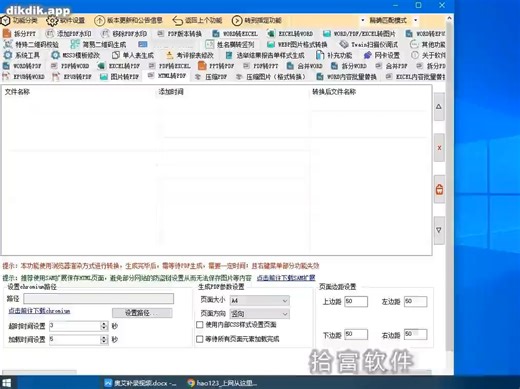Open the EPUB转WORD converter
Screen dimensions: 520x389
[24, 77]
